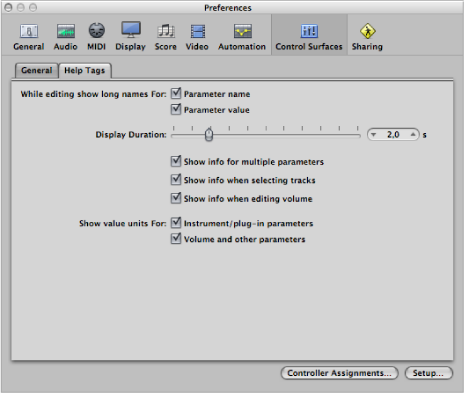Click the Display Duration value 2,0
This screenshot has height=393, width=464.
(x=393, y=135)
